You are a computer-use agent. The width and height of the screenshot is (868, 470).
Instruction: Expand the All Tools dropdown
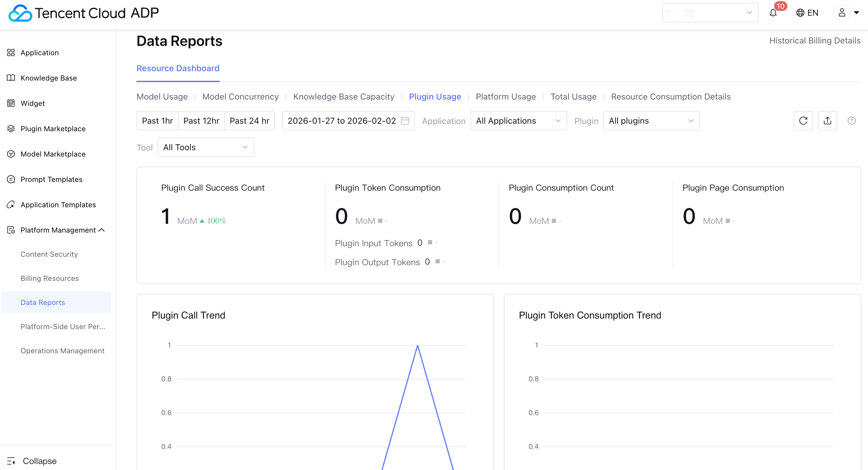(206, 147)
